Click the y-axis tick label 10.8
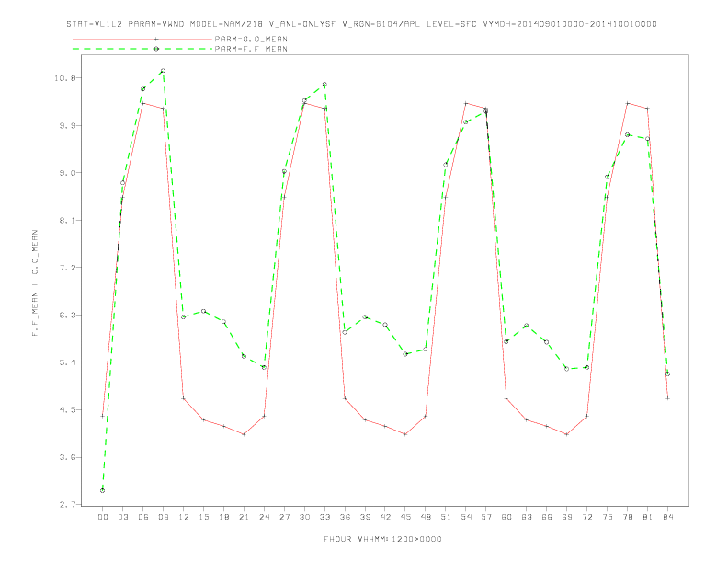 [x=65, y=78]
